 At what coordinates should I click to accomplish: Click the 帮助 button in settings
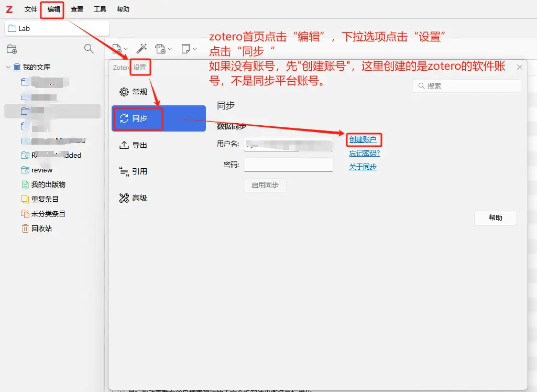point(496,218)
